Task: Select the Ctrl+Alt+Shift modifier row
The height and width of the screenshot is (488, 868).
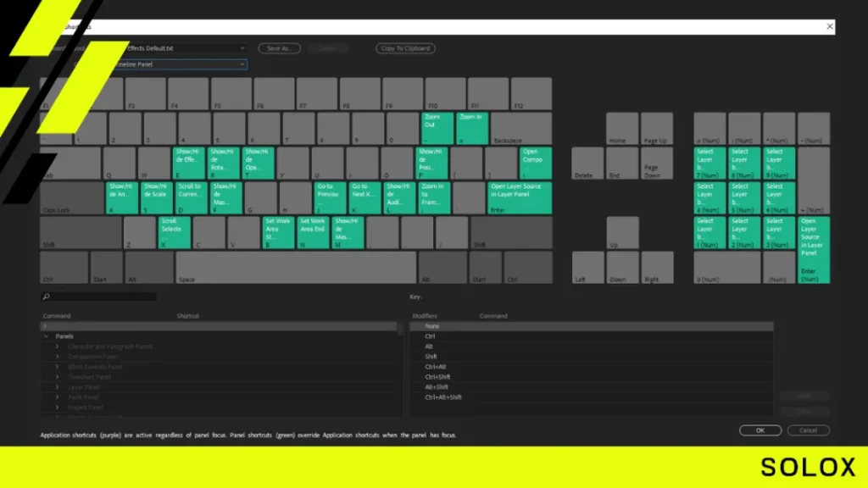Action: (x=591, y=397)
